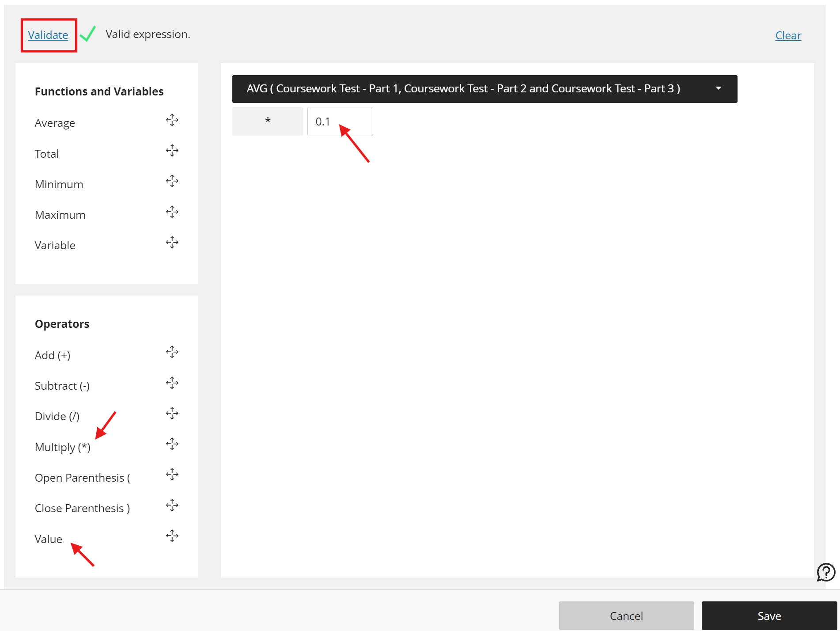840x631 pixels.
Task: Click the move handle icon for Close Parenthesis
Action: (172, 505)
